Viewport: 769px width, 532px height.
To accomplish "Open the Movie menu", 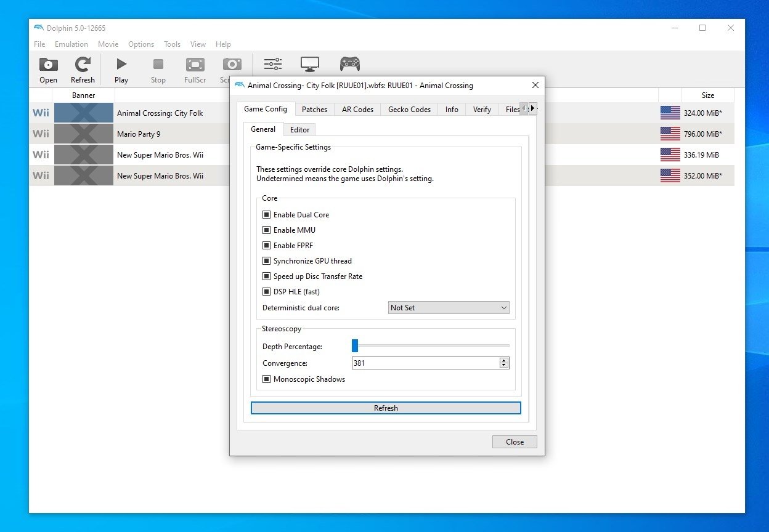I will pos(108,44).
